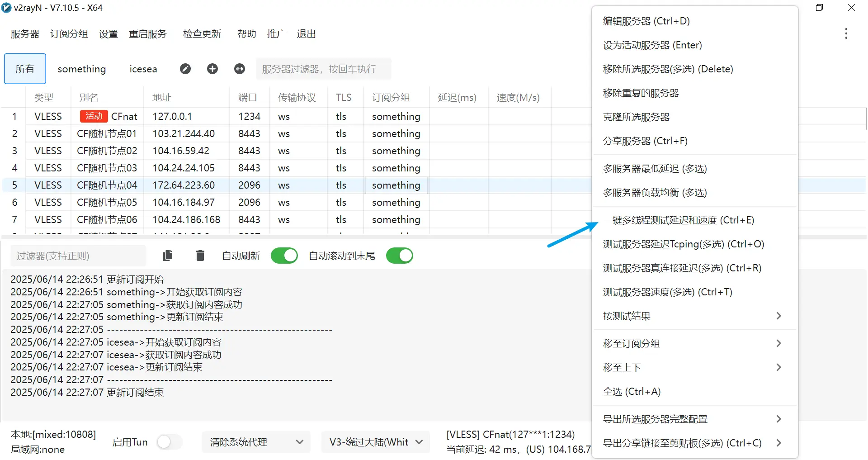This screenshot has height=460, width=868.
Task: Click the 过滤器(支持正则) log filter field
Action: (x=78, y=256)
